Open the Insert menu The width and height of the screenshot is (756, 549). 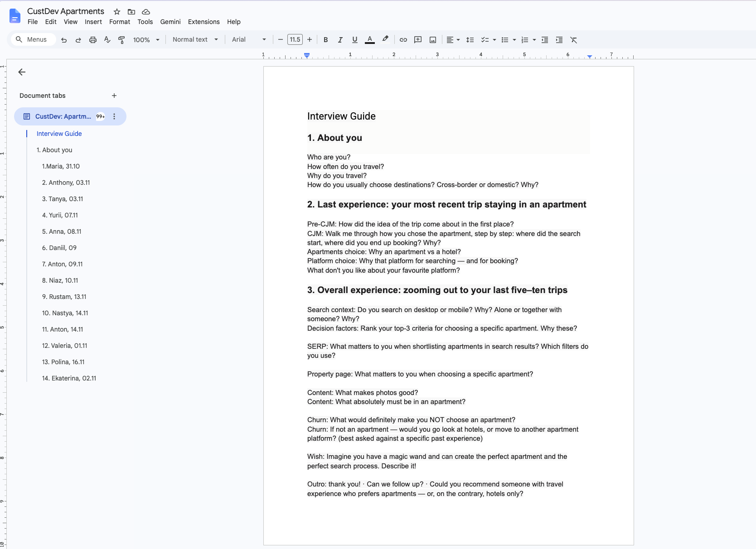pos(93,22)
